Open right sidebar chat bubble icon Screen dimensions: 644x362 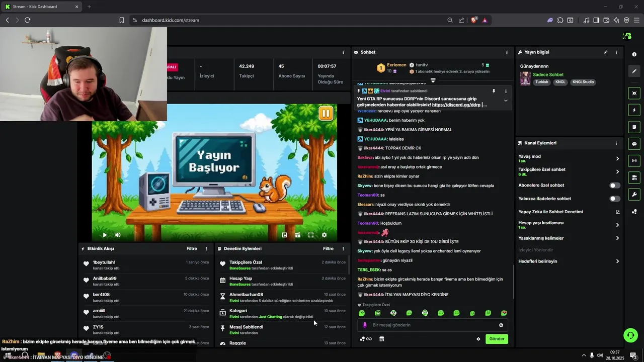point(634,144)
